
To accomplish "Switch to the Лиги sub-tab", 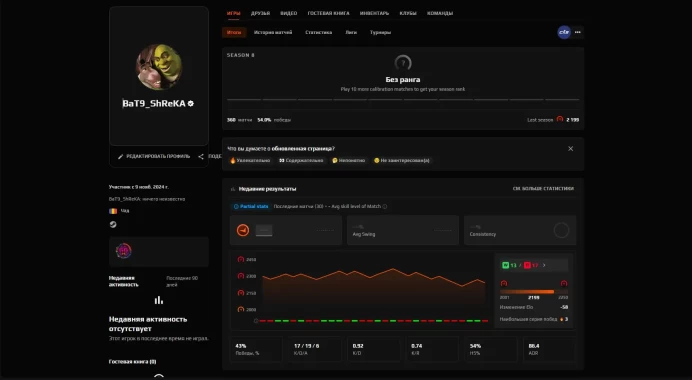I will (351, 32).
